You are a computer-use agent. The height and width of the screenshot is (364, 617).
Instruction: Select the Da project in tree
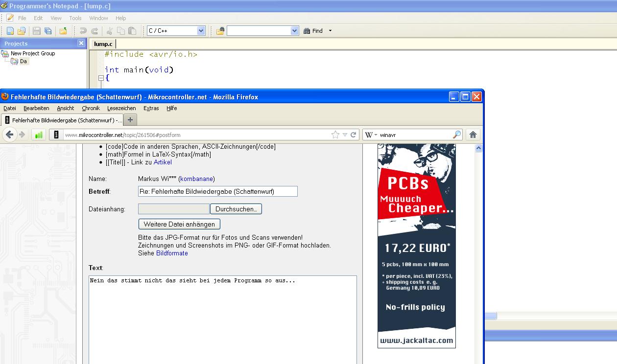(24, 61)
